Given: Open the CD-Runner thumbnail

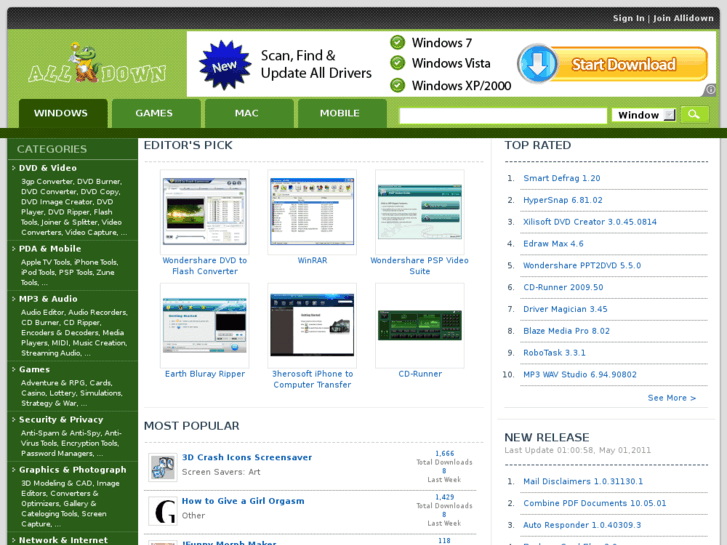Looking at the screenshot, I should [420, 325].
